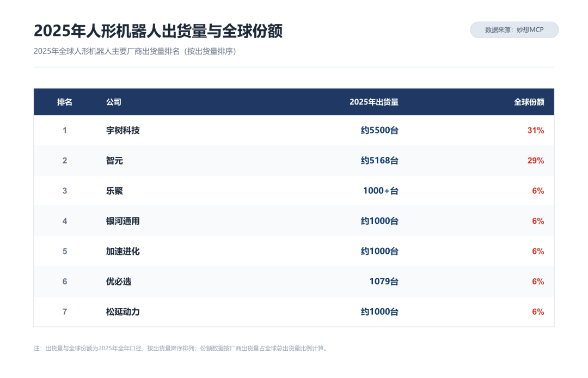Click rank number 3 for 乐聚
588x378 pixels.
point(64,191)
